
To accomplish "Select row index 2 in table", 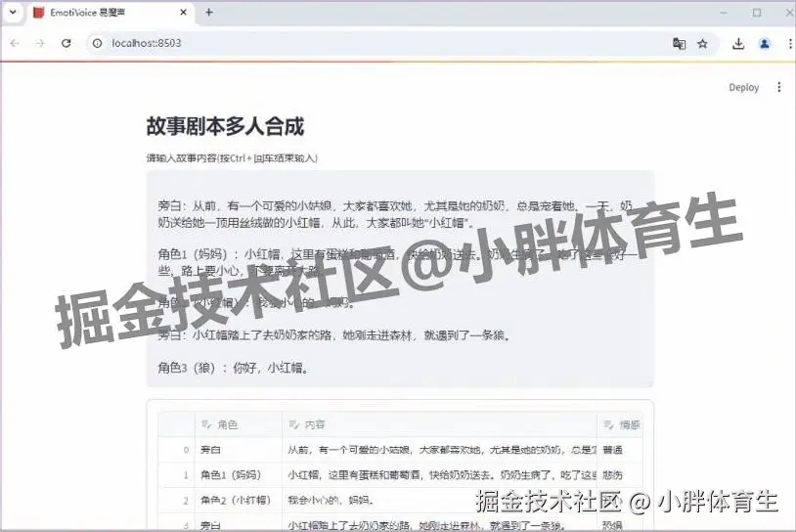I will point(177,501).
